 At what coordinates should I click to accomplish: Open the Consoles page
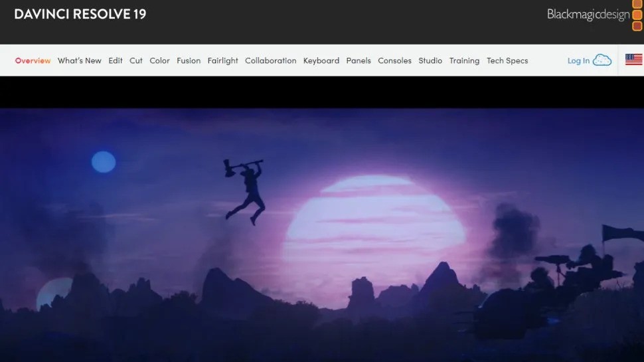394,60
